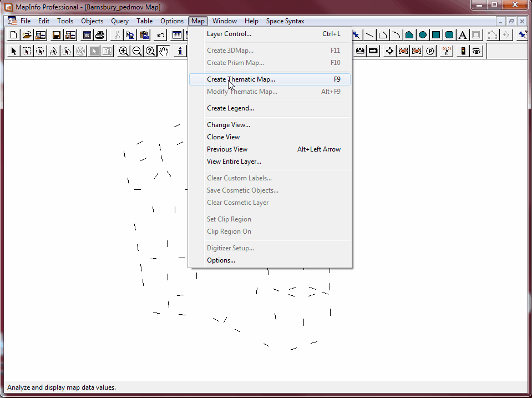
Task: Click the traffic light icon
Action: point(463,51)
